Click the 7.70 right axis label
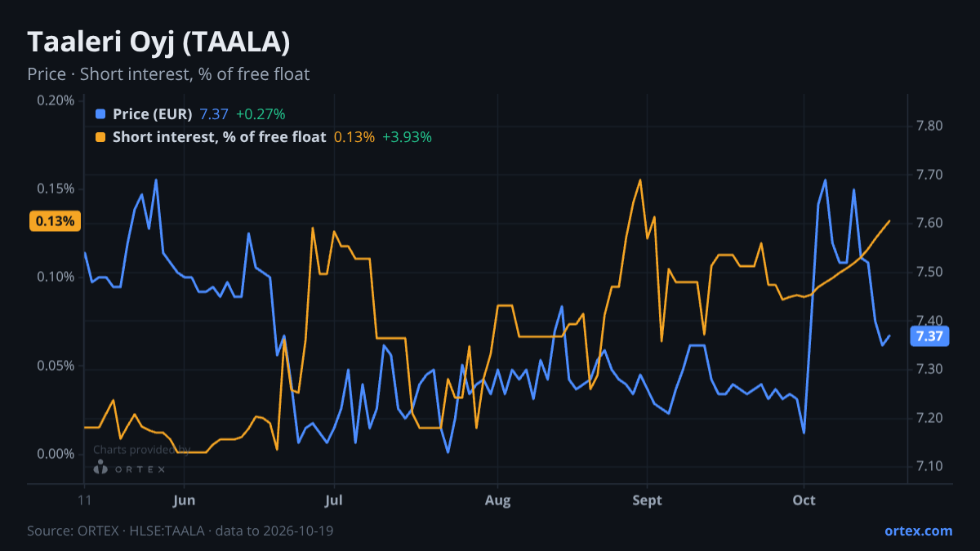 coord(929,175)
